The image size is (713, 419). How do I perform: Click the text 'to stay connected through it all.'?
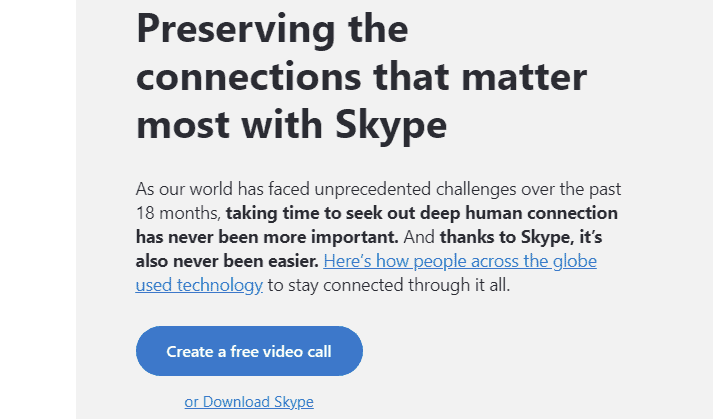pyautogui.click(x=388, y=285)
